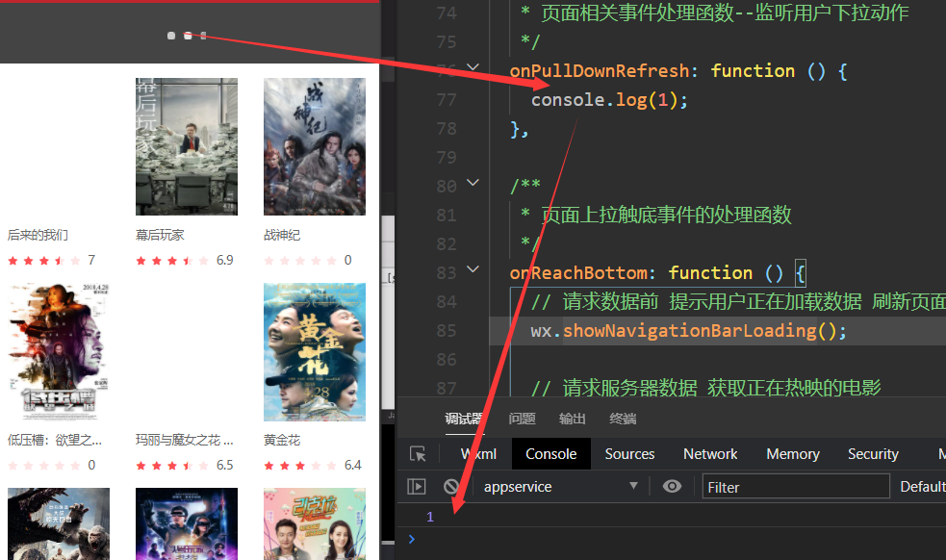Open the 输出 panel tab

pyautogui.click(x=572, y=419)
